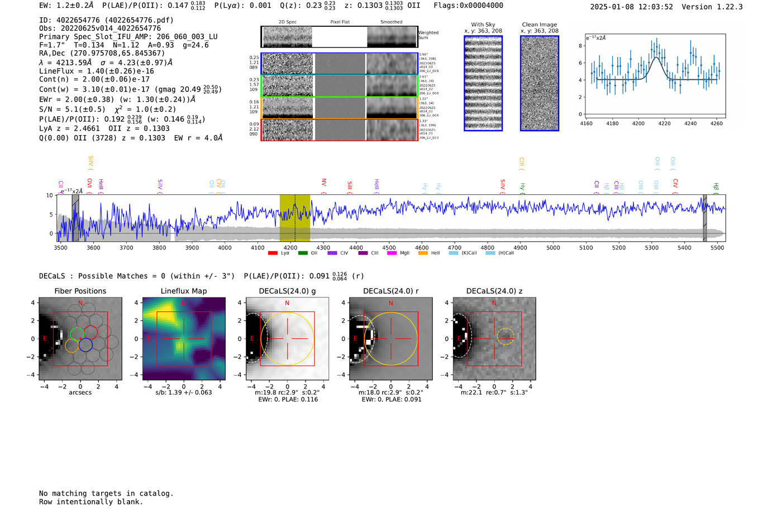Open the DECaLS(24.0) r image
Viewport: 782px width, 532px height.
pyautogui.click(x=390, y=339)
